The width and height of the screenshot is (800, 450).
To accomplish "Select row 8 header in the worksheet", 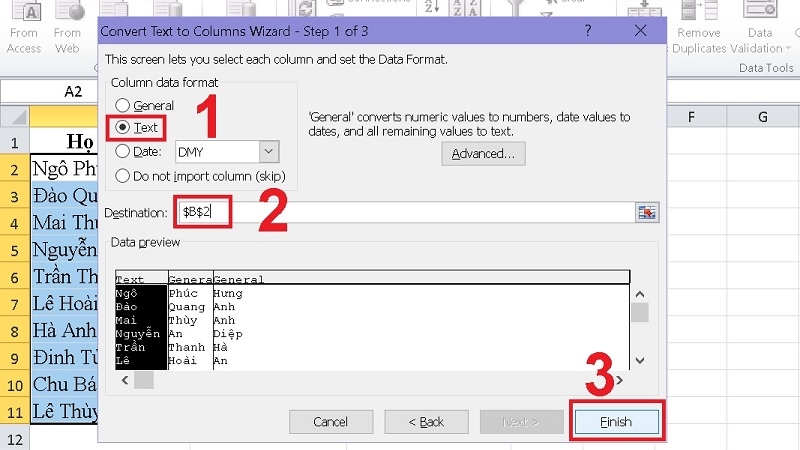I will click(x=15, y=331).
